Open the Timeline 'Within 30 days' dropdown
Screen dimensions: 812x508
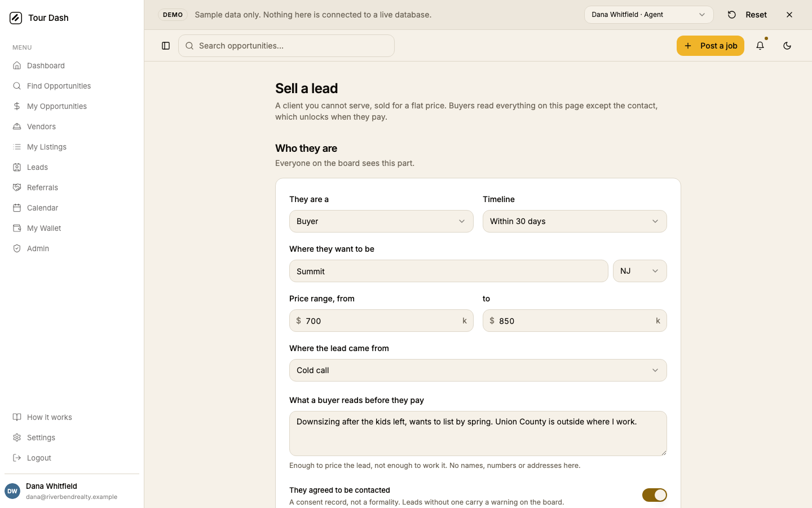[x=575, y=221]
